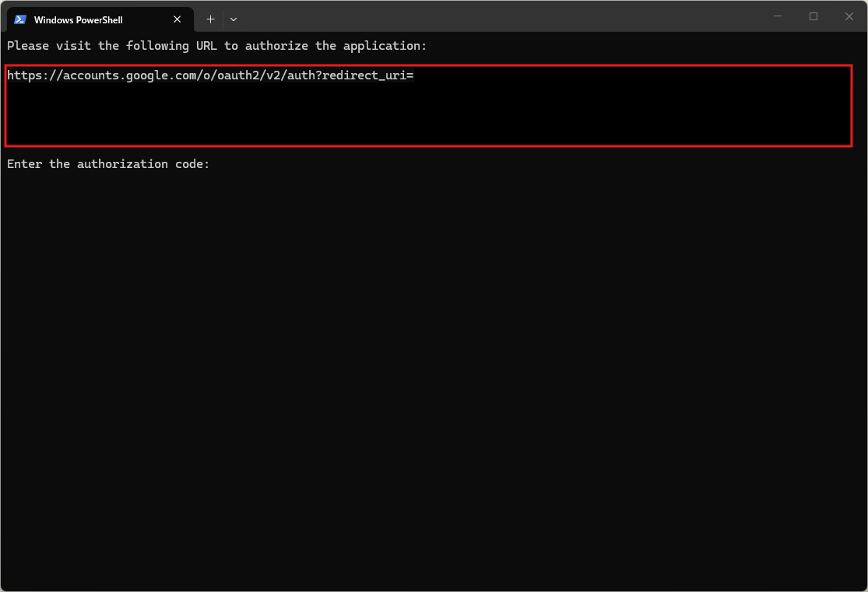Click 'Enter' in the authorization prompt

point(25,164)
